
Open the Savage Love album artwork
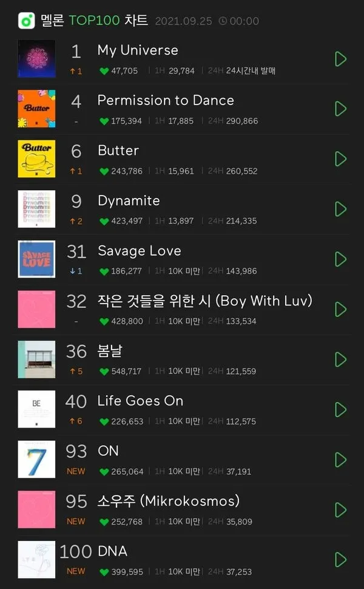pyautogui.click(x=37, y=259)
